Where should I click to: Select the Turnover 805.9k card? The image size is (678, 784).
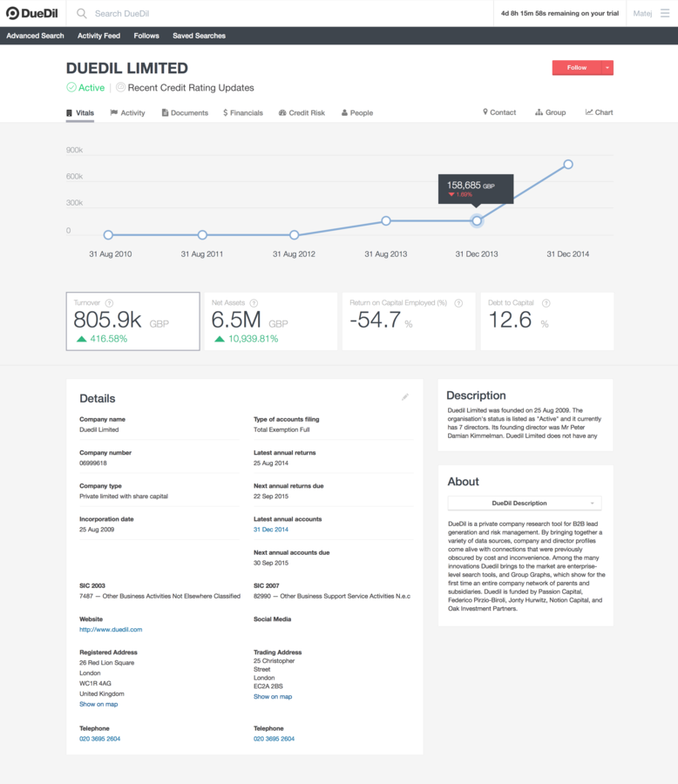(133, 321)
